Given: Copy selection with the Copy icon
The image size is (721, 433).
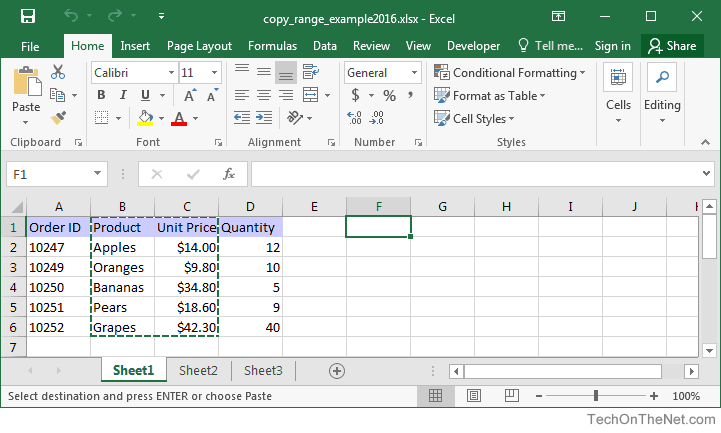Looking at the screenshot, I should click(57, 95).
